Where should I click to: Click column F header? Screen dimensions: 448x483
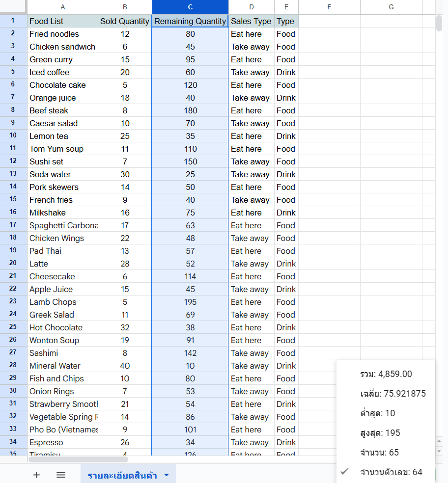click(x=329, y=7)
